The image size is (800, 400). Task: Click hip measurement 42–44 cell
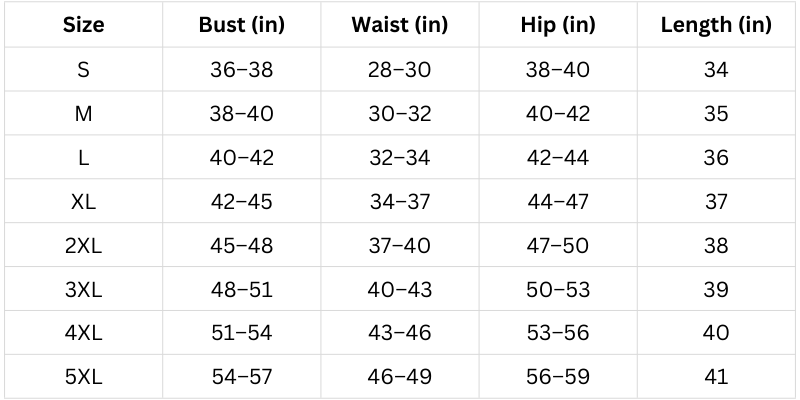tap(557, 158)
